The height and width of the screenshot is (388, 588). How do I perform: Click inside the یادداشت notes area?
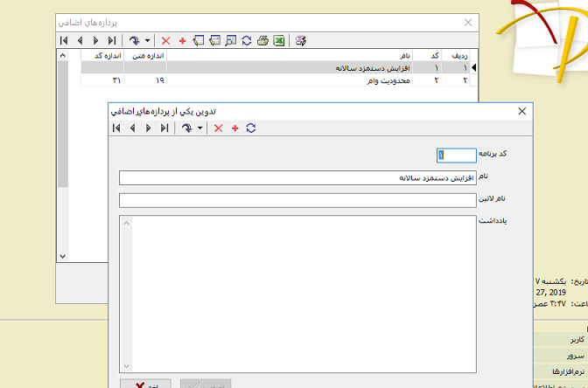[297, 294]
